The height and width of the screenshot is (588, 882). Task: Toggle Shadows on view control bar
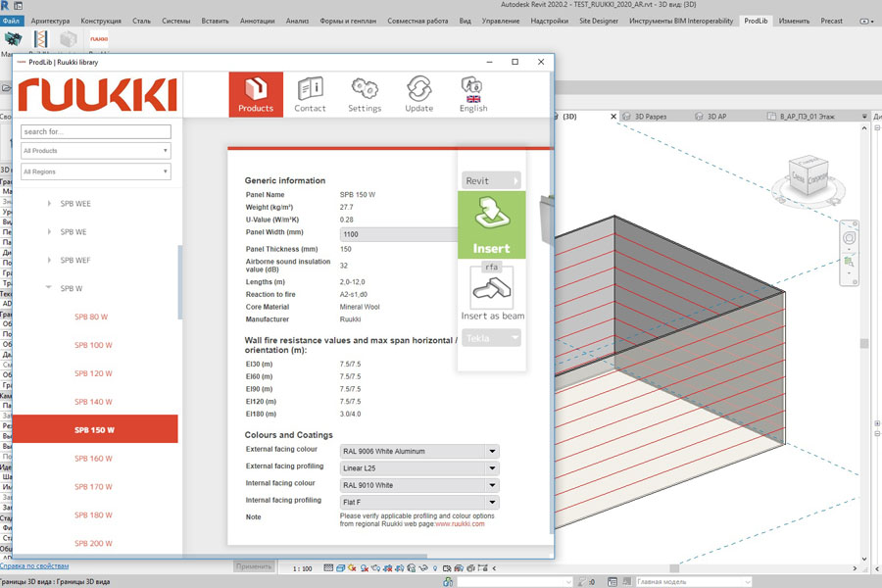coord(365,568)
